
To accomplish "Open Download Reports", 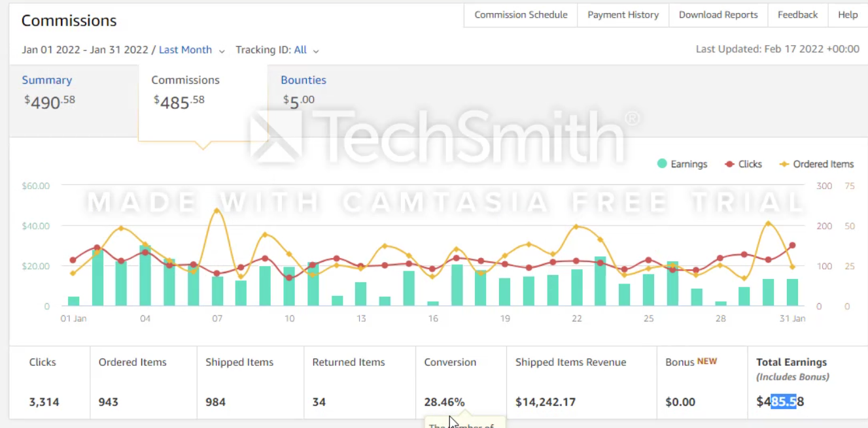I will coord(718,15).
